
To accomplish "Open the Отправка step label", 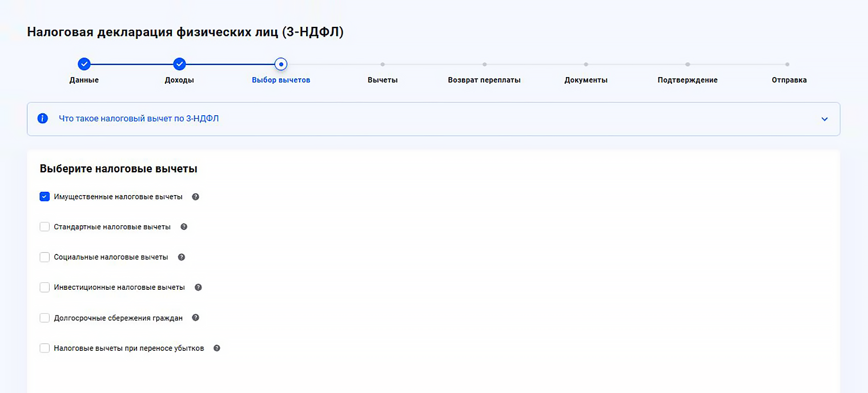I will click(x=789, y=80).
